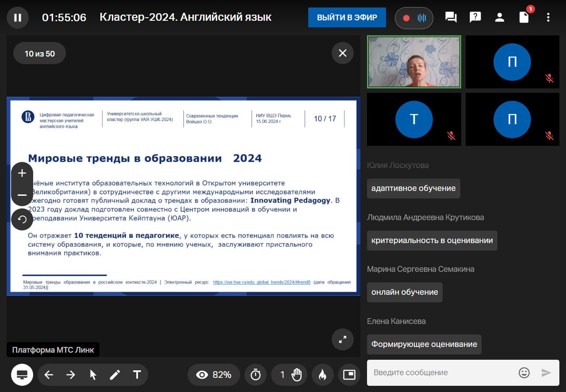The image size is (566, 392).
Task: Zoom in on the slide
Action: (x=22, y=173)
